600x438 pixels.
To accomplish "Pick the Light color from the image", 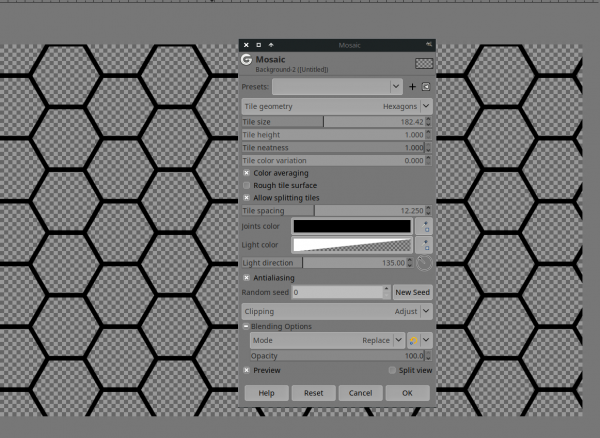I will click(x=424, y=245).
